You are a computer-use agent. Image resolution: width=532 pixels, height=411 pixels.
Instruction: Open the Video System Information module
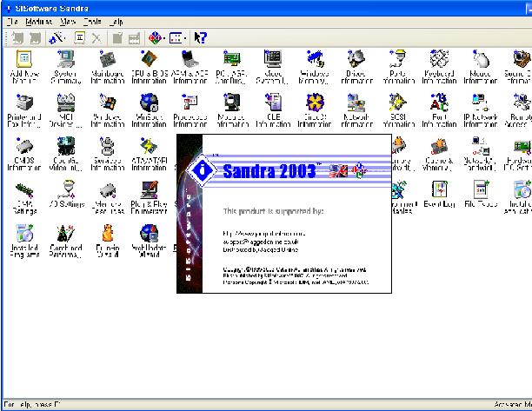[273, 67]
